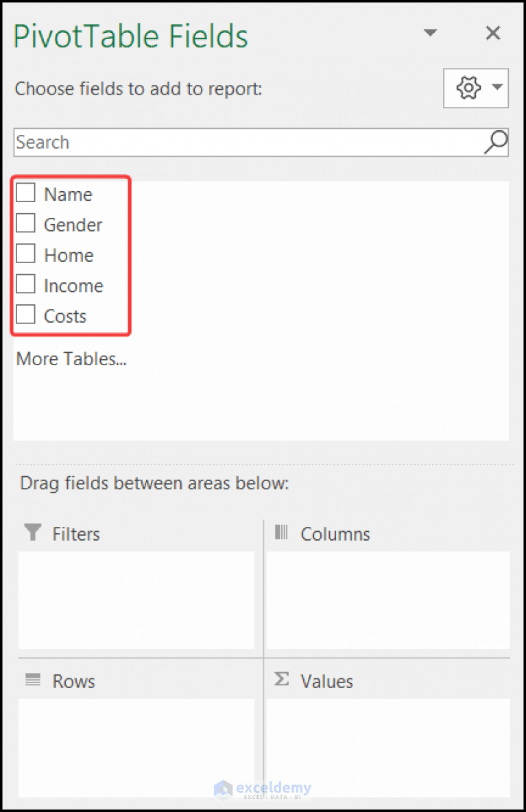Close the PivotTable Fields pane
526x812 pixels.
coord(492,32)
